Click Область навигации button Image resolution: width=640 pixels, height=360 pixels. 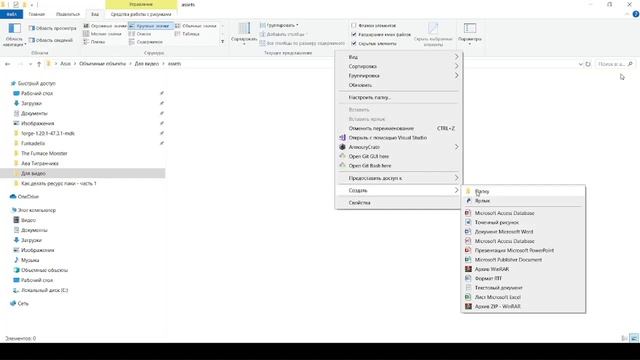coord(14,35)
